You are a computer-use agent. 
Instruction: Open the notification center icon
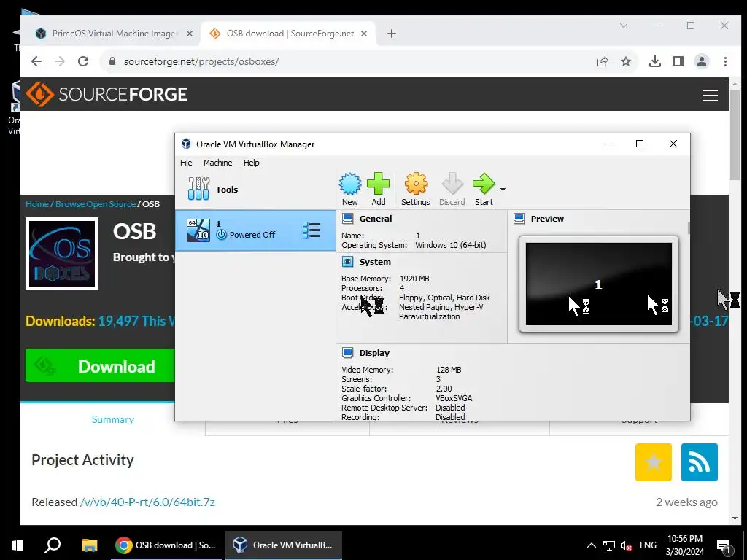[724, 546]
